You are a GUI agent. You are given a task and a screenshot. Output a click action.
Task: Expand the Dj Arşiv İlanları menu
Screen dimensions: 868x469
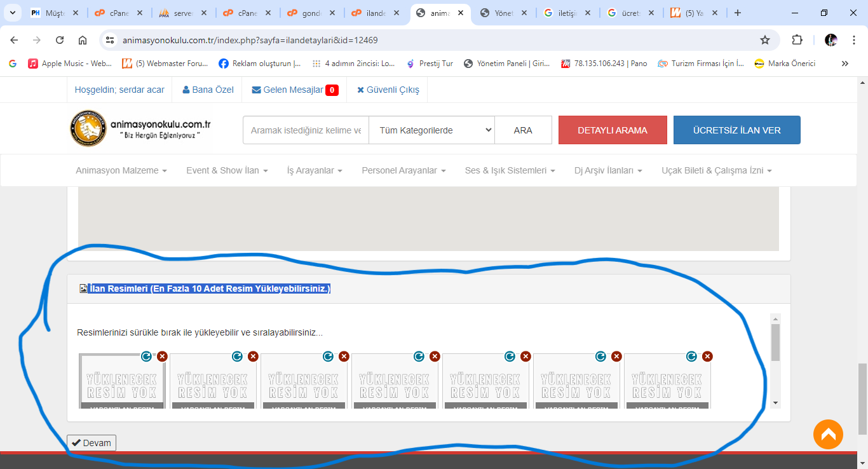[608, 170]
